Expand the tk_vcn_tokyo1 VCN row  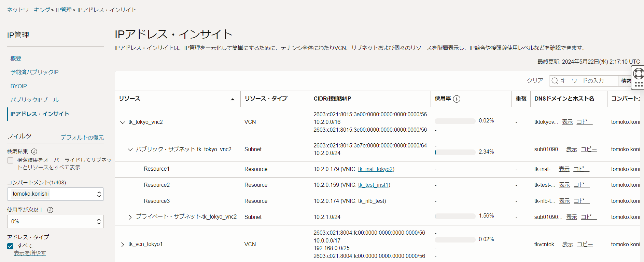[123, 244]
